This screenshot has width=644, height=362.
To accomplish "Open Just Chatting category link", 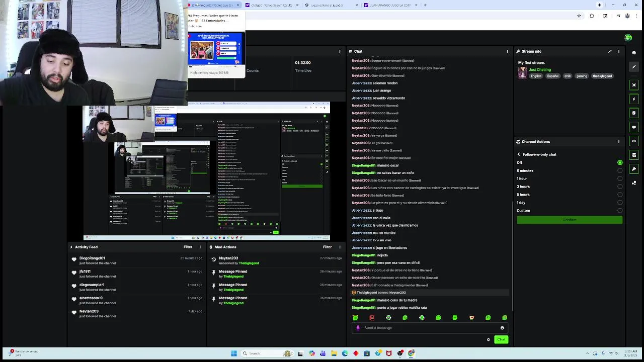I will (540, 69).
